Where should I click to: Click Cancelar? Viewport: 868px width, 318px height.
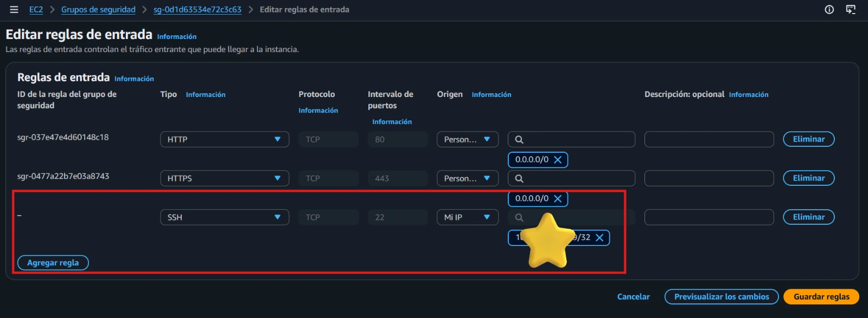[633, 297]
